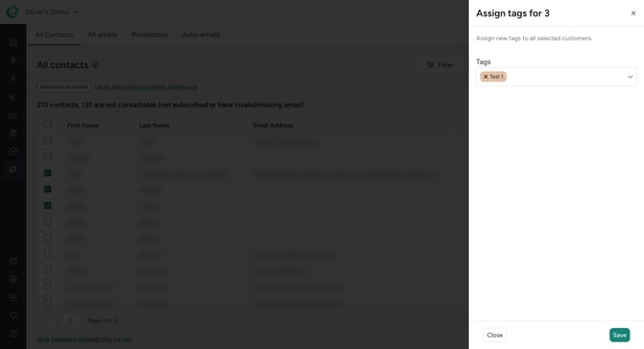Follow Go to the communication dashboard link
644x349 pixels.
pos(146,87)
